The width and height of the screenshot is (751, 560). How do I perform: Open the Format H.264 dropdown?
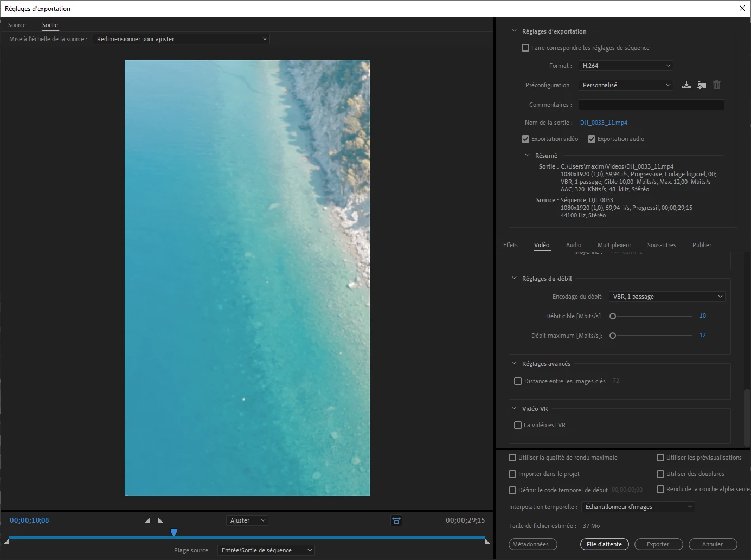click(626, 66)
